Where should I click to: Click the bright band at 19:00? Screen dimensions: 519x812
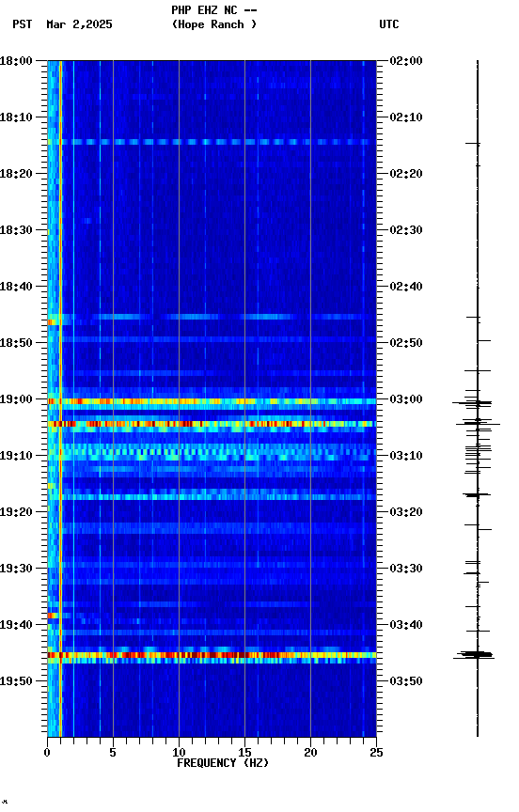(212, 401)
